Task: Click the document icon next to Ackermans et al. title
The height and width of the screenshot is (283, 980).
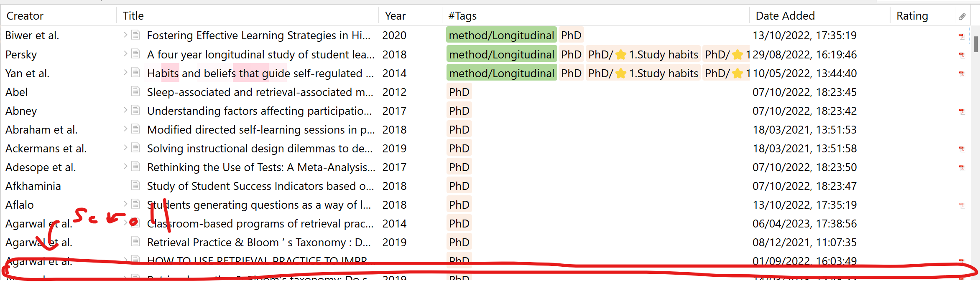Action: tap(135, 148)
